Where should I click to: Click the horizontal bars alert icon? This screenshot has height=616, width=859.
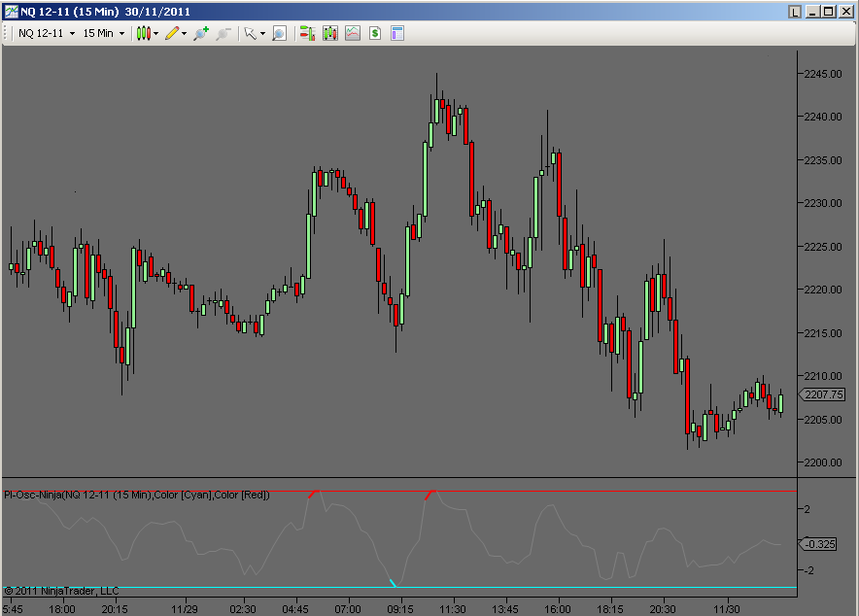coord(305,33)
